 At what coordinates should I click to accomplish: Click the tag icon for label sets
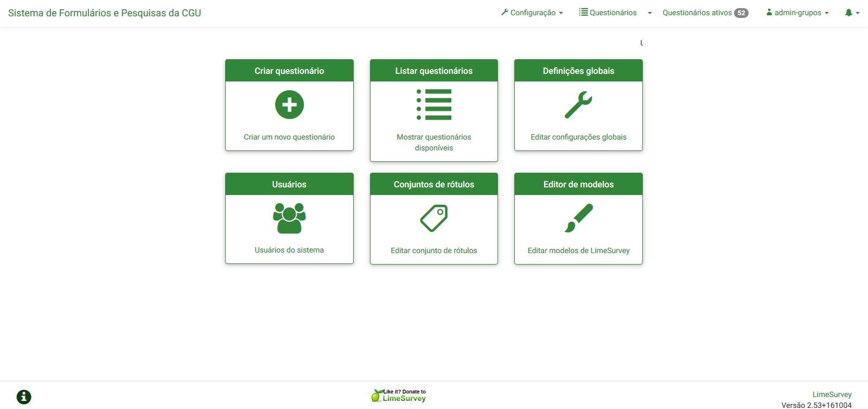(x=433, y=218)
